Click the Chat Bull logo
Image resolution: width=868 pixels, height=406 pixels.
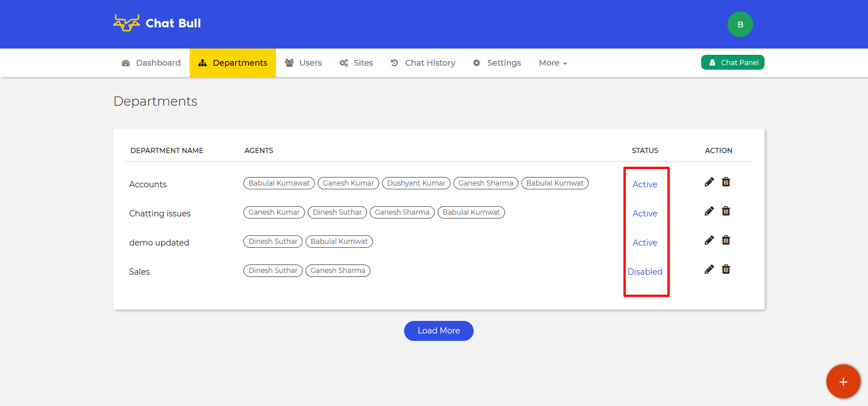coord(157,23)
